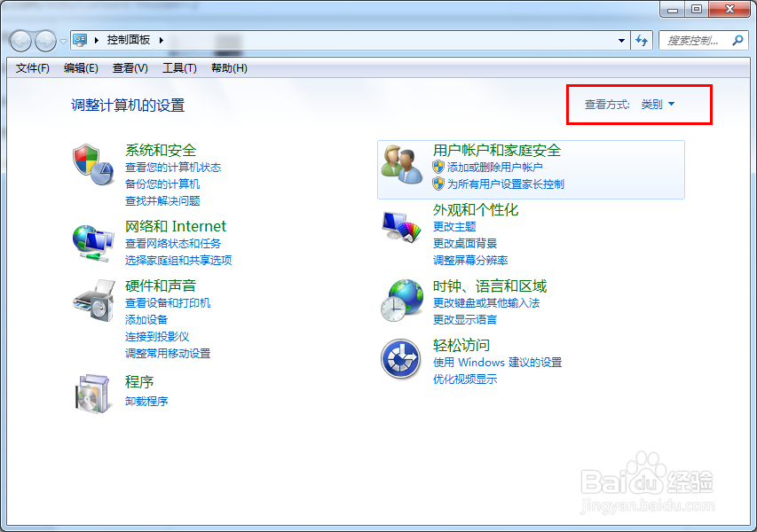
Task: Open the 帮助(H) menu
Action: tap(229, 68)
